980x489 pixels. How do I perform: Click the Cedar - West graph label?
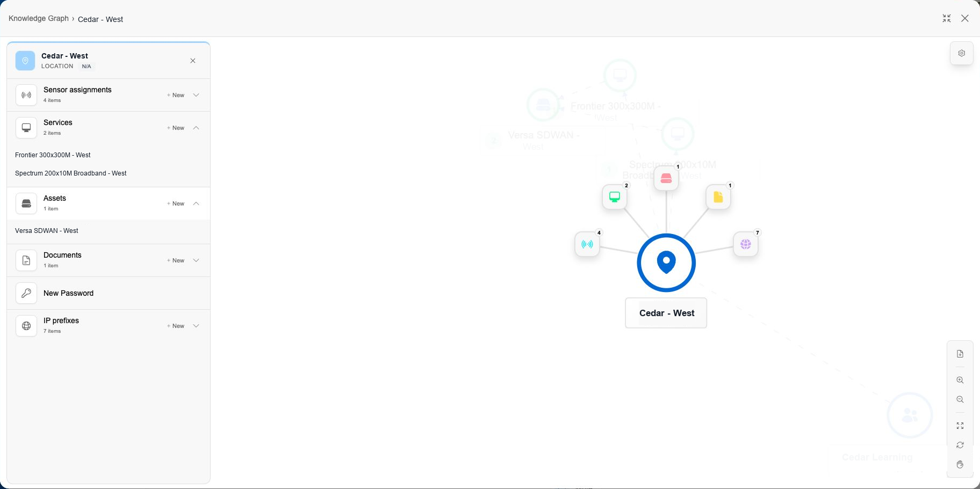click(666, 313)
